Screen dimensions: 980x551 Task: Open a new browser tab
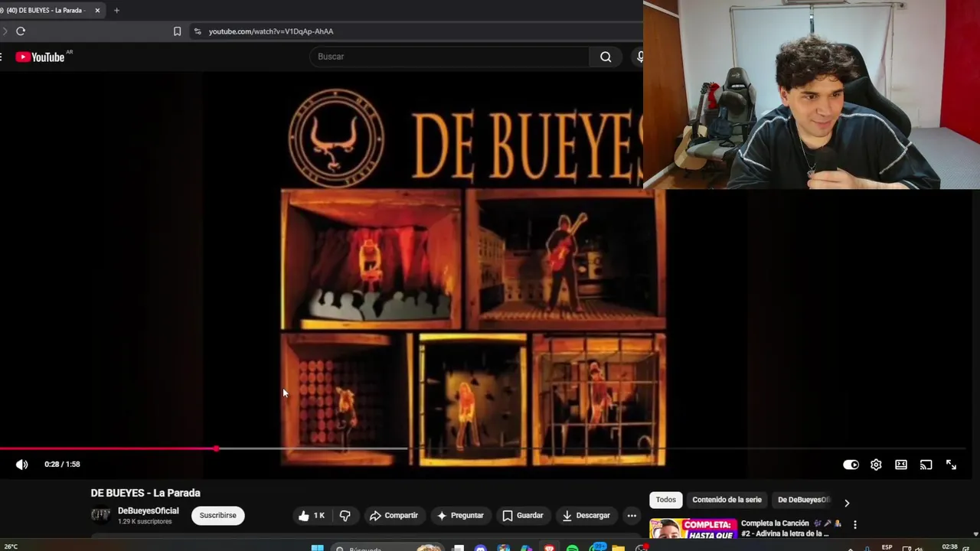[x=116, y=11]
